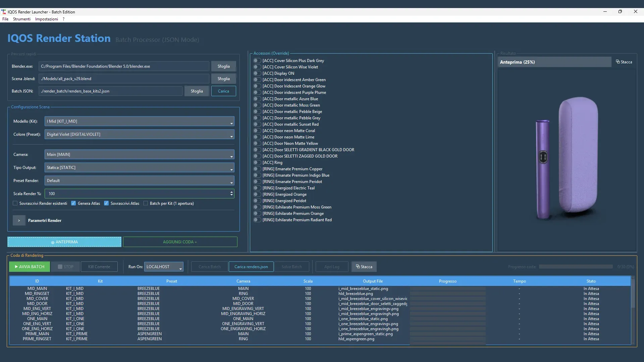644x362 pixels.
Task: Click the Batch JSON path input field
Action: 111,91
